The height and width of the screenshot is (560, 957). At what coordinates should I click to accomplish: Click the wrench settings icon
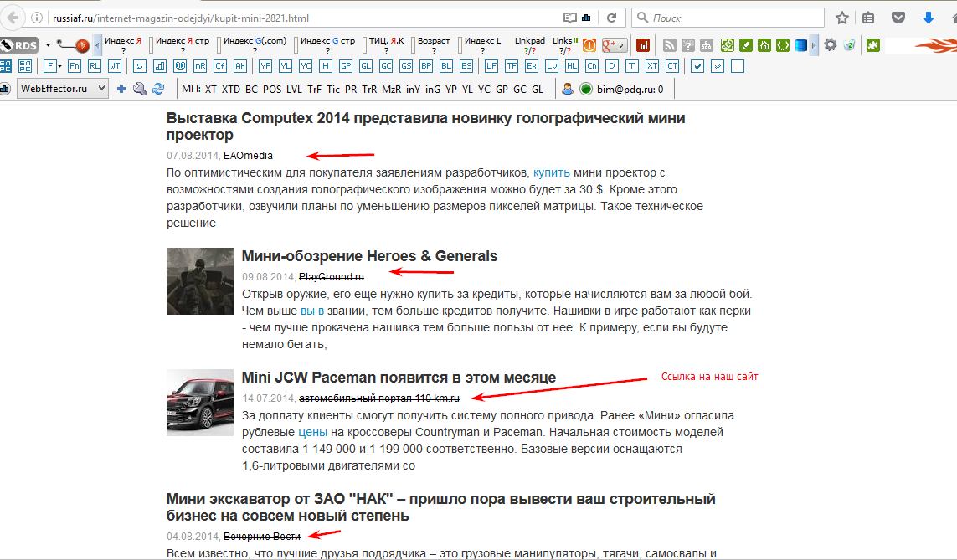[140, 89]
